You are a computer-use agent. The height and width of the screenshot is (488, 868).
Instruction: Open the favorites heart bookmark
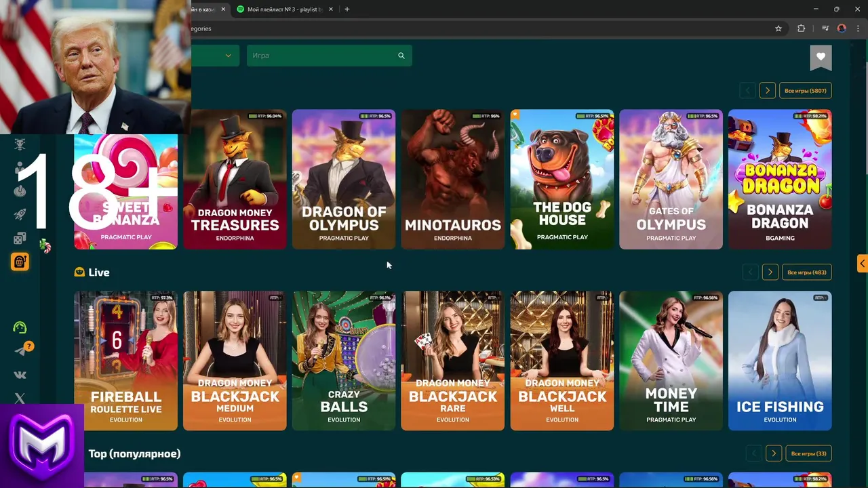821,56
